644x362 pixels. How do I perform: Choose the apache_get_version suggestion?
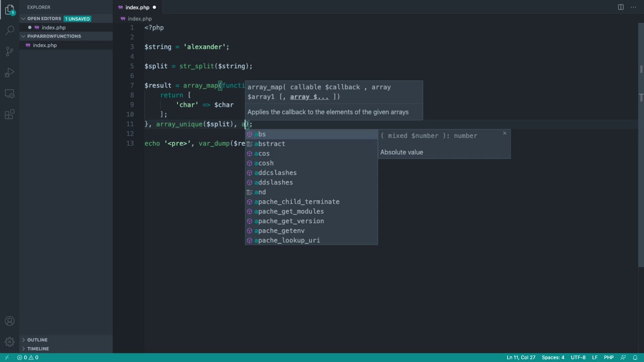click(x=311, y=221)
